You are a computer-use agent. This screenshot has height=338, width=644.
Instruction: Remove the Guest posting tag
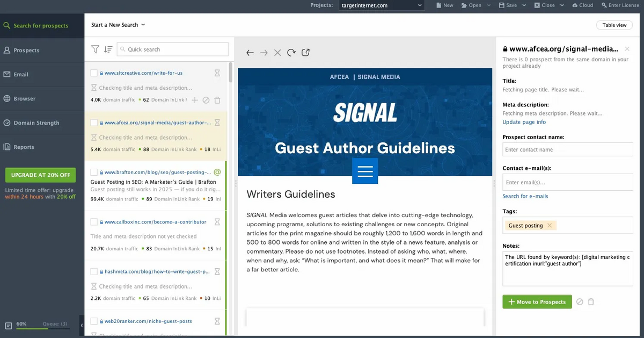[x=550, y=226]
